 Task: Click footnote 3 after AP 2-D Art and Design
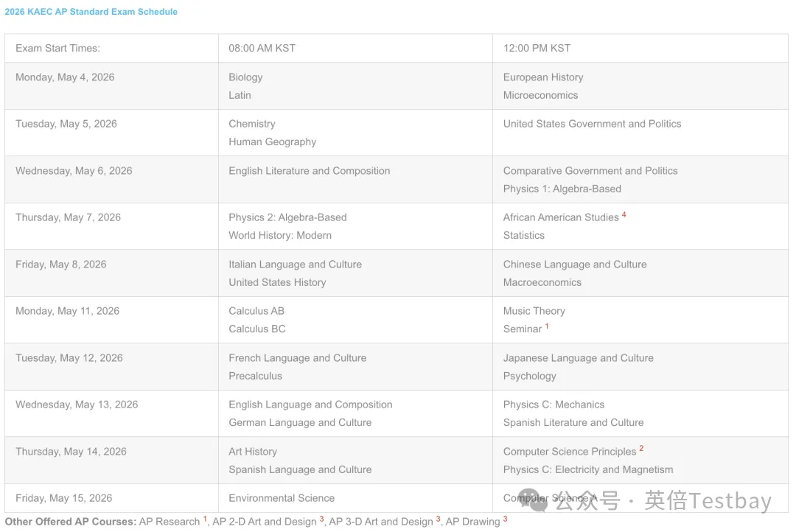(x=321, y=519)
